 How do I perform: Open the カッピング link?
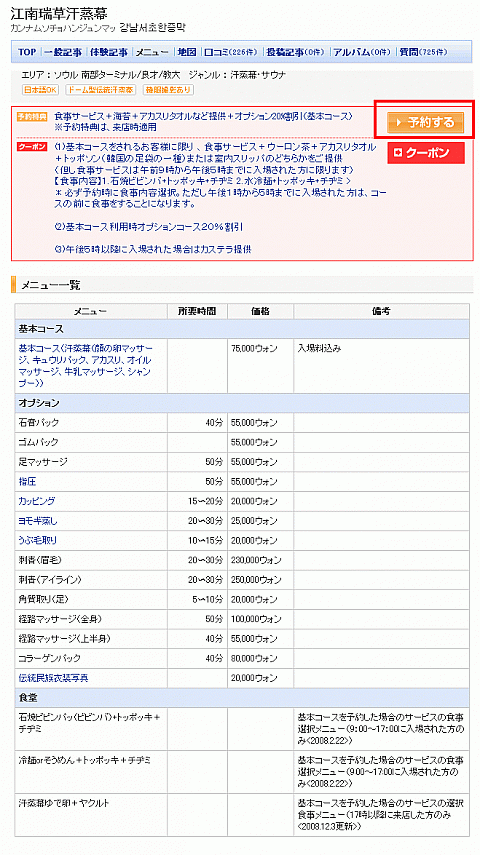coord(37,501)
